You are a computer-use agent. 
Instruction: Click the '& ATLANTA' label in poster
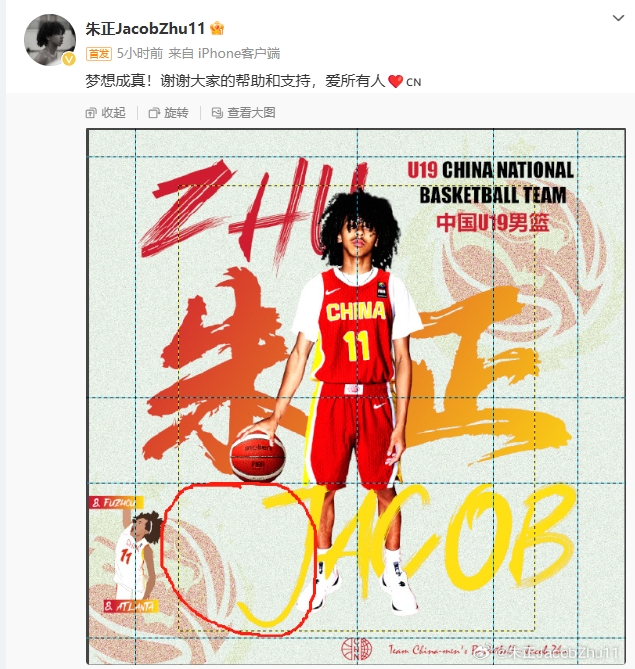[x=131, y=606]
